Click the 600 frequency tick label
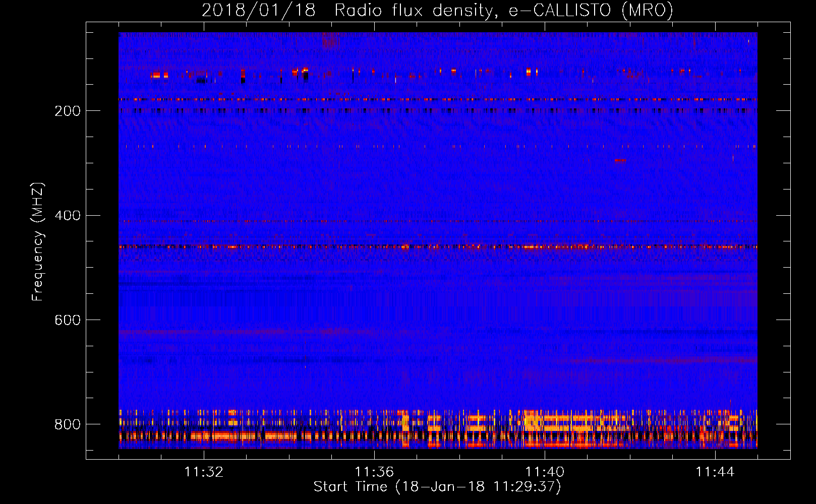The image size is (816, 504). click(68, 321)
